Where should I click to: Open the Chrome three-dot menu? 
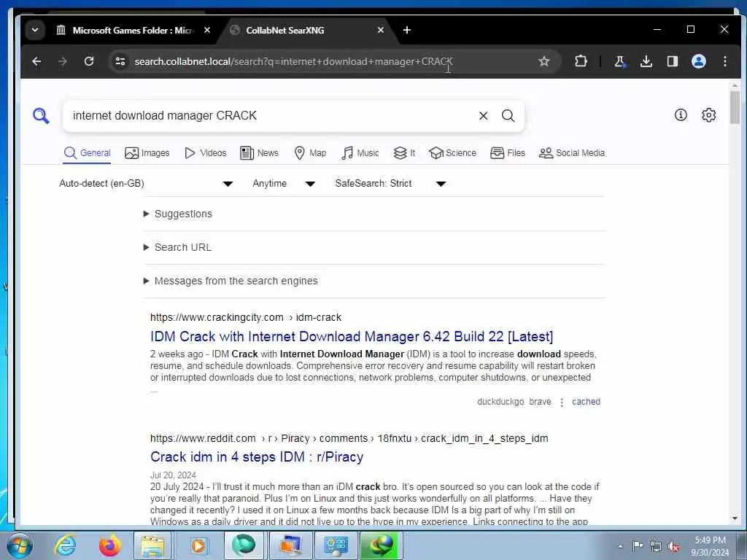[724, 61]
